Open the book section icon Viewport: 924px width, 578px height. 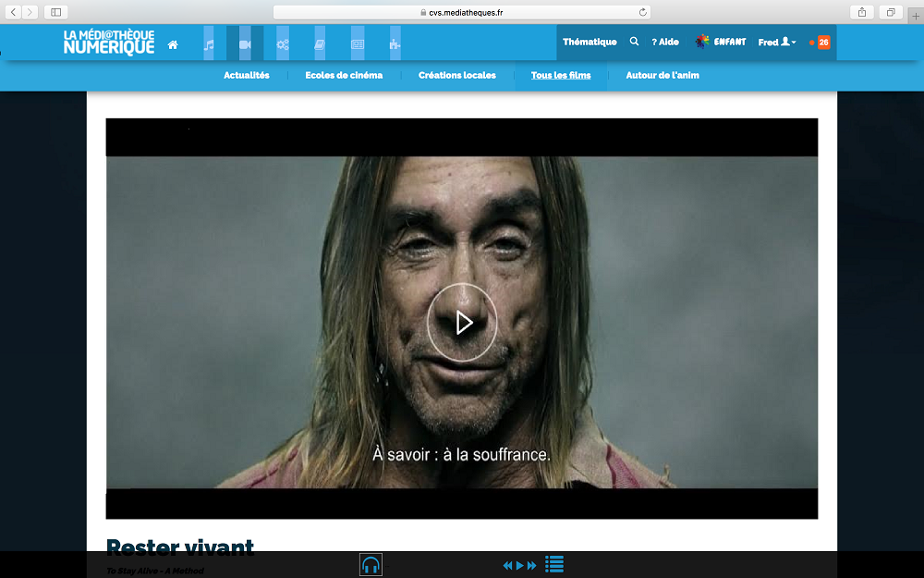pyautogui.click(x=320, y=43)
